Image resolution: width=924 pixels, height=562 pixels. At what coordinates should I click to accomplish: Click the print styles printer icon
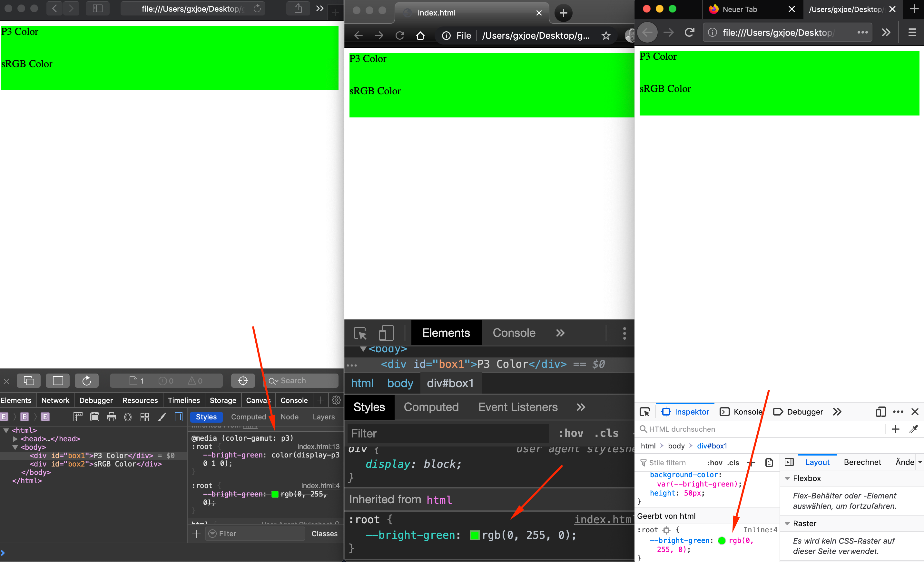coord(111,417)
